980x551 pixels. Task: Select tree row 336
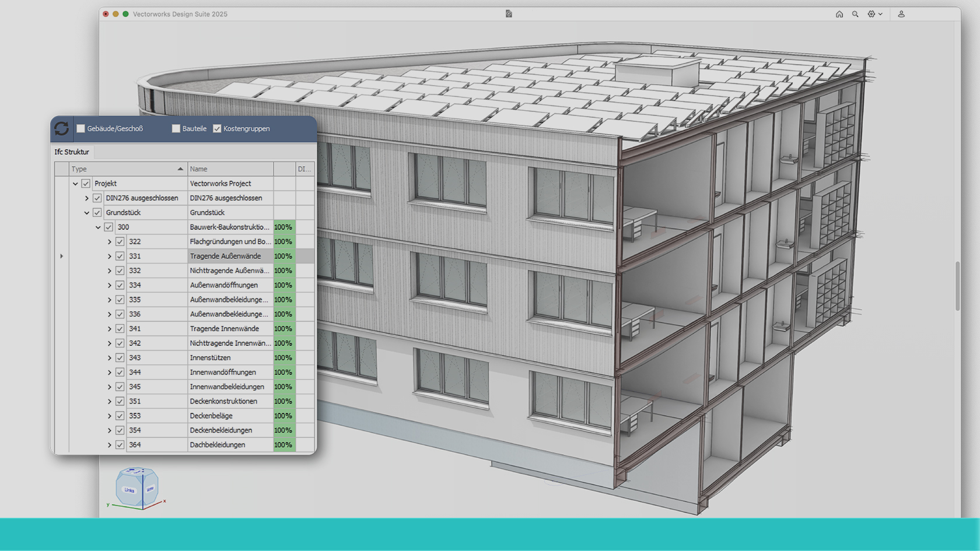[184, 314]
